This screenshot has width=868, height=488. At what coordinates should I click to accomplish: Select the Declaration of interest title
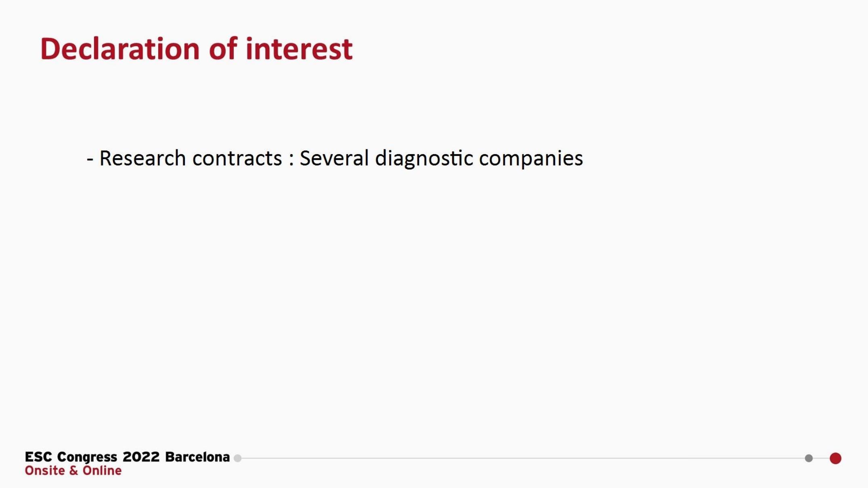coord(196,49)
